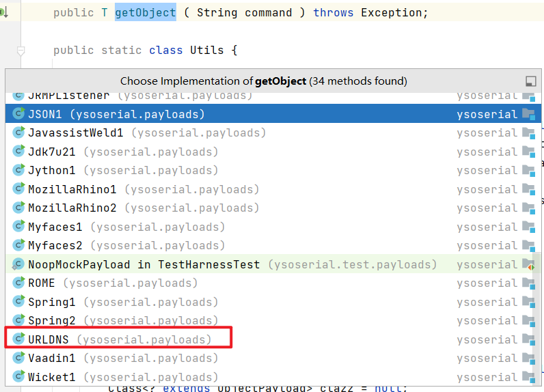Click the class icon beside JavassistWeld1
This screenshot has height=392, width=544.
(18, 132)
